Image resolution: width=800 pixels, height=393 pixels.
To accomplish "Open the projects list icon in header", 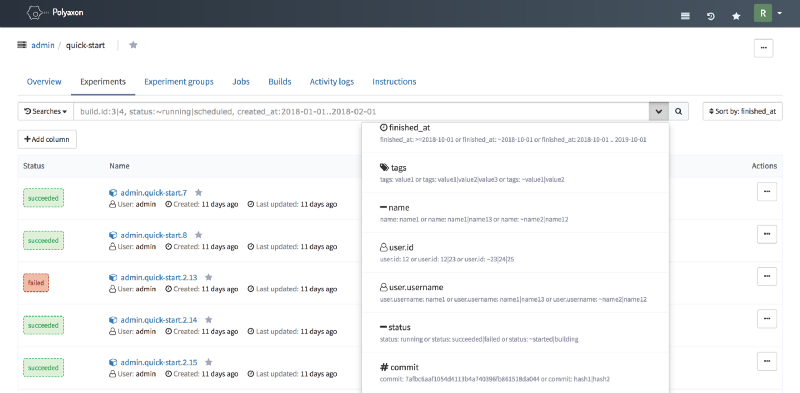I will [x=685, y=16].
